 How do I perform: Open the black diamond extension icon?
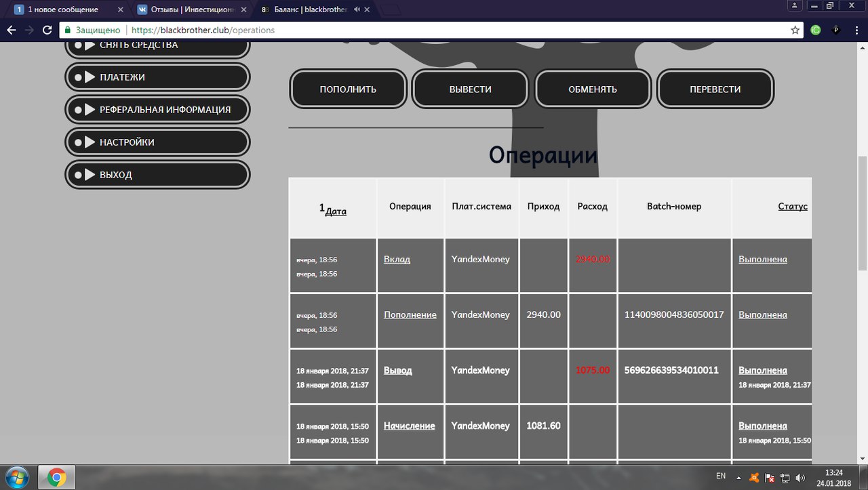[x=836, y=30]
